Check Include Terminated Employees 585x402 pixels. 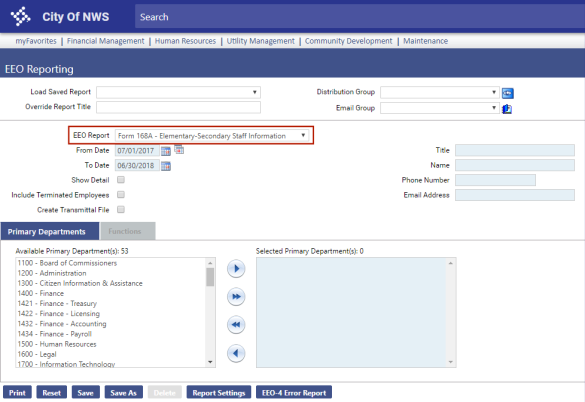click(121, 195)
